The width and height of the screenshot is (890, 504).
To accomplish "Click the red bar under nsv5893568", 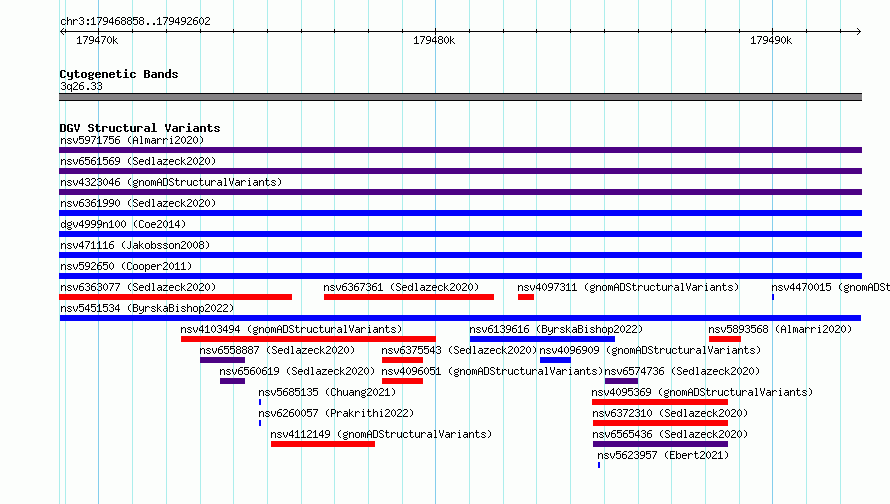I will 725,339.
